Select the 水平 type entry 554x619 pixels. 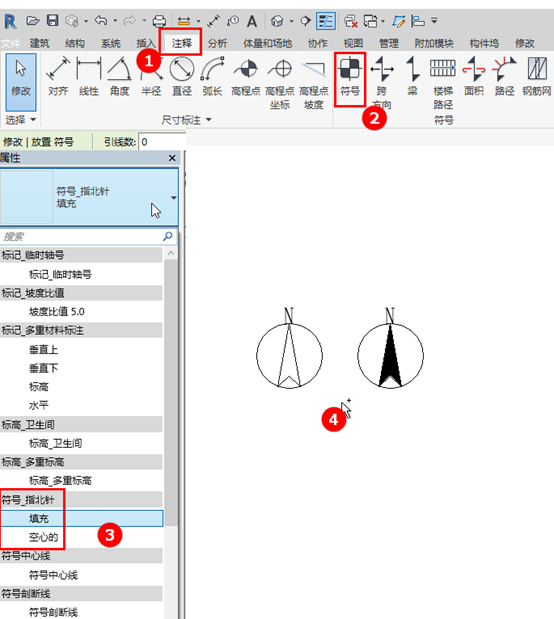coord(81,405)
